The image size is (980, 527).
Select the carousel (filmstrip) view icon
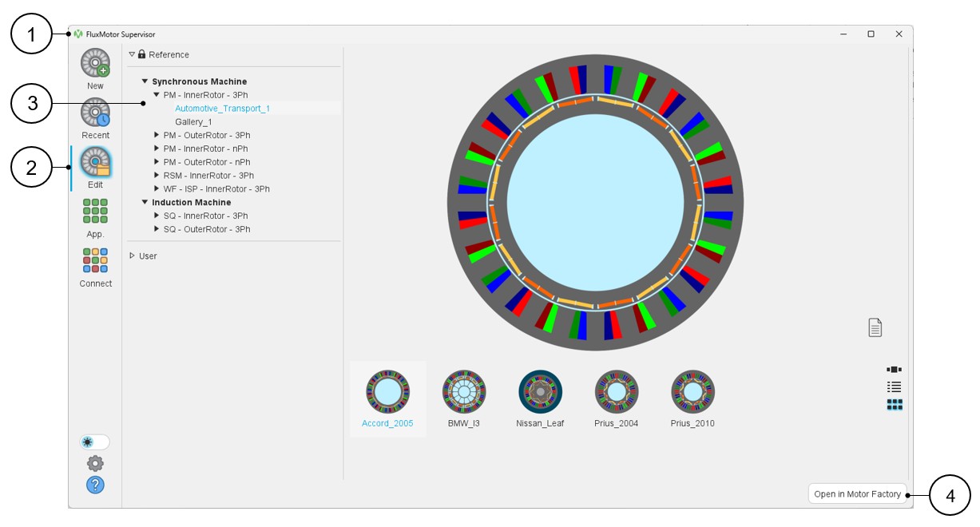895,370
